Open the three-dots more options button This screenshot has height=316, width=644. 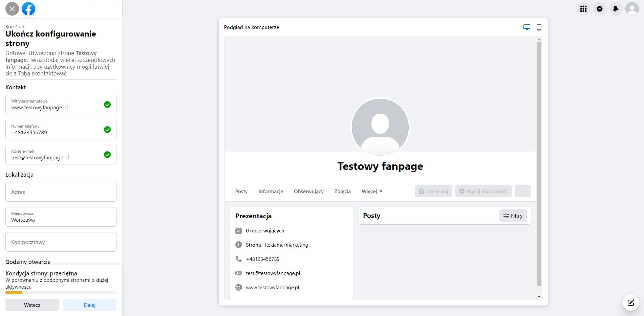(522, 191)
